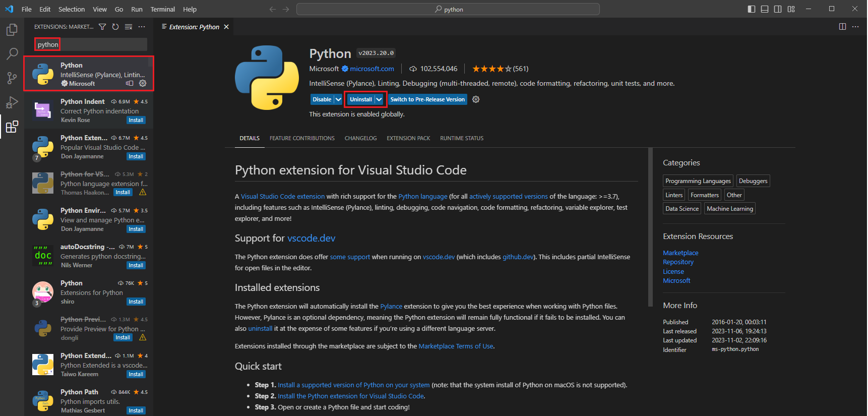868x416 pixels.
Task: Select the Details tab
Action: coord(250,138)
